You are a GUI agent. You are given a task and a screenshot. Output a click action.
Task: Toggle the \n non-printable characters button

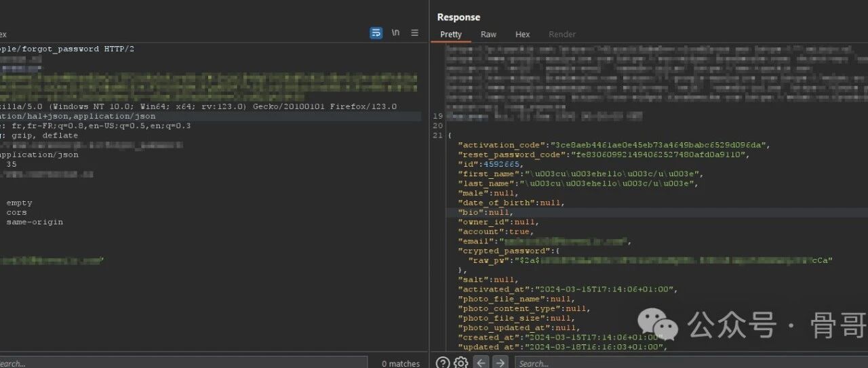(x=395, y=33)
